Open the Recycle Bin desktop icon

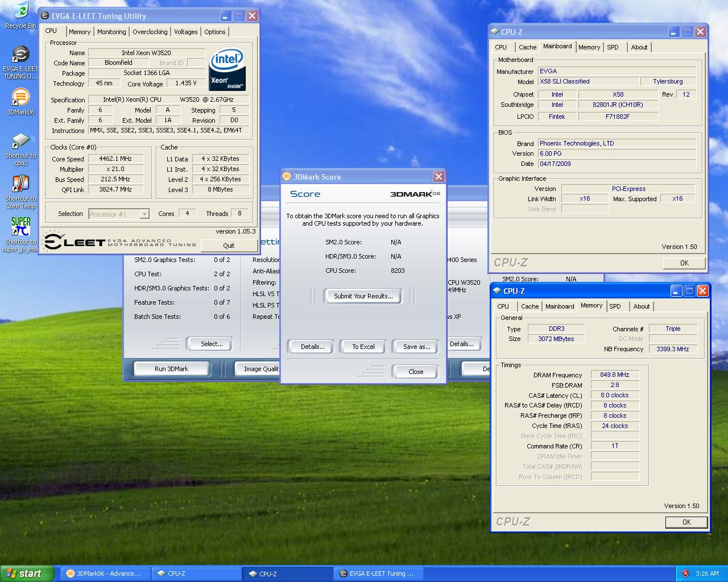pos(20,15)
